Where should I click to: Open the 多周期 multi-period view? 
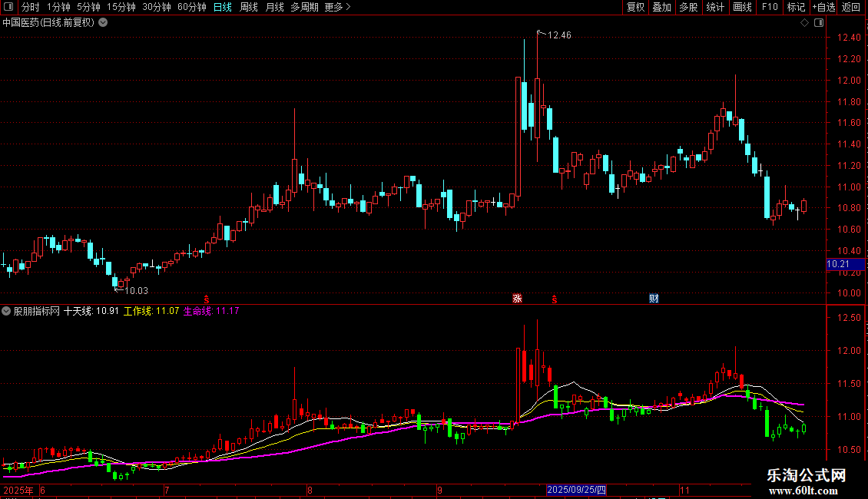click(x=304, y=7)
